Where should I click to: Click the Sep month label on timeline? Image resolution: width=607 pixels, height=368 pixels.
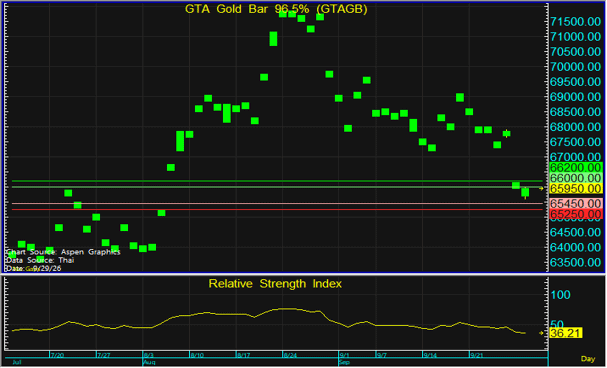[x=344, y=363]
